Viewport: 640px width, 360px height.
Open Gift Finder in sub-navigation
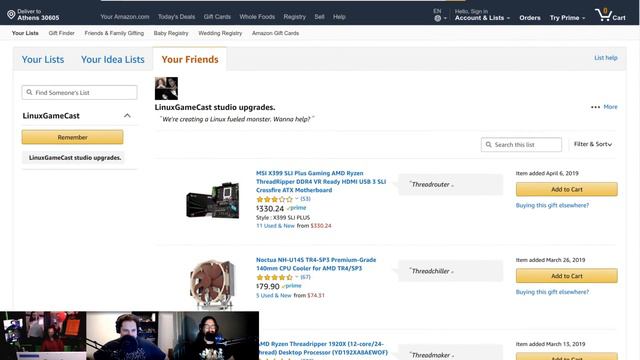[61, 33]
